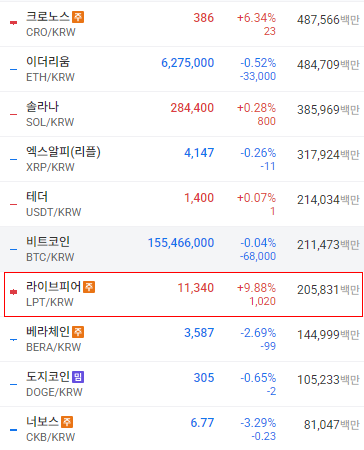
Task: Click the orange 주 badge beside 너보스
Action: click(x=67, y=422)
